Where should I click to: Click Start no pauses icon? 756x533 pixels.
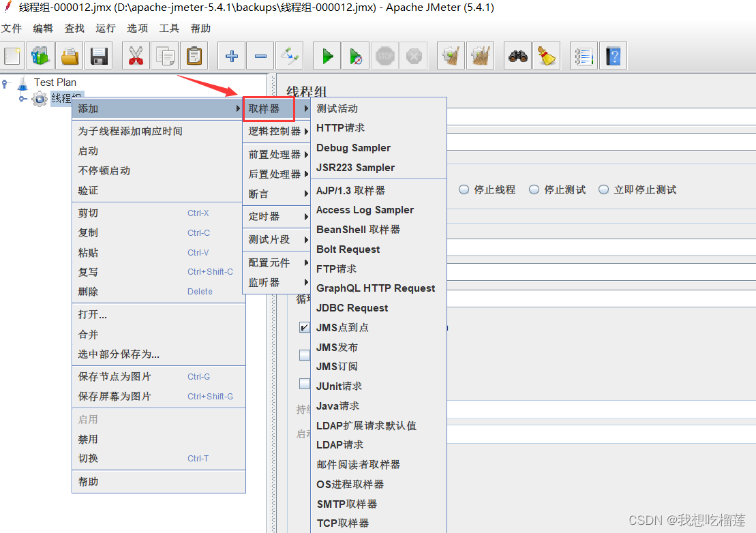click(x=356, y=56)
